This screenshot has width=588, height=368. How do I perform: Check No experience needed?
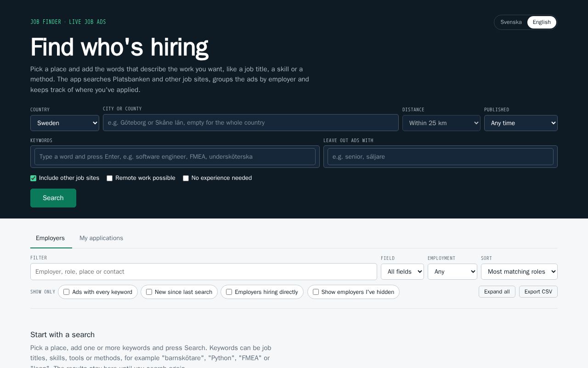[x=186, y=178]
